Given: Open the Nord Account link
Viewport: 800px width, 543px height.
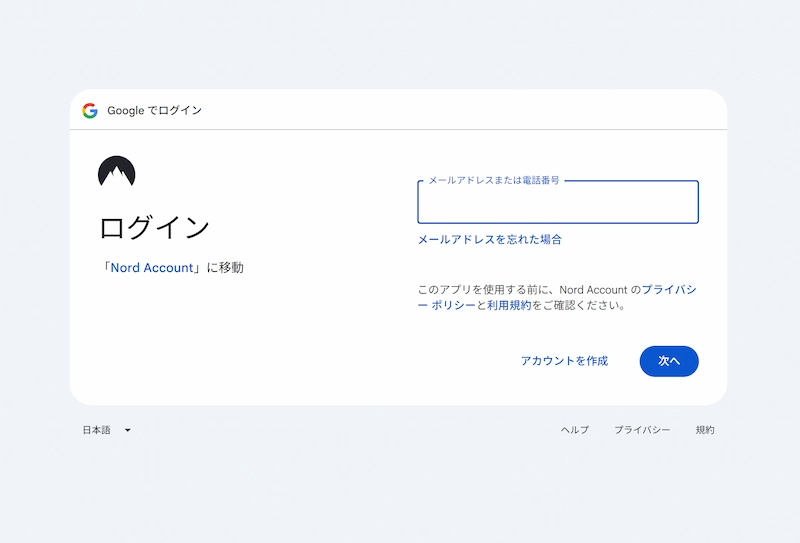Looking at the screenshot, I should tap(152, 268).
